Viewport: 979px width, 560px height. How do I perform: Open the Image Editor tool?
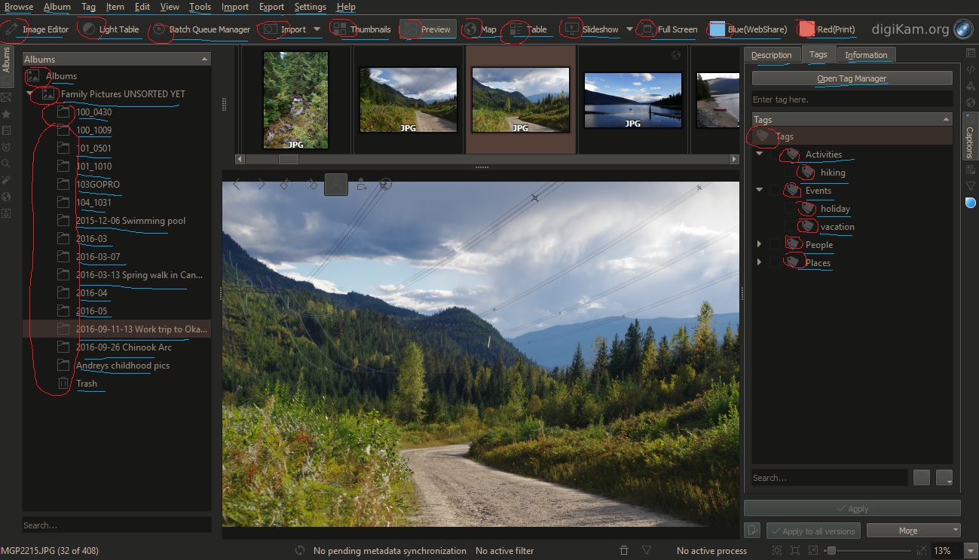tap(36, 29)
